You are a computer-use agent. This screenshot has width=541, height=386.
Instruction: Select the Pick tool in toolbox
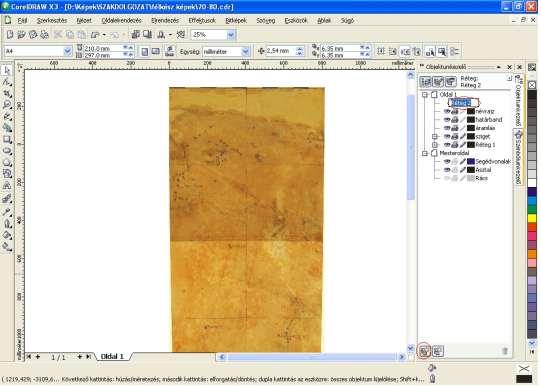pos(7,70)
